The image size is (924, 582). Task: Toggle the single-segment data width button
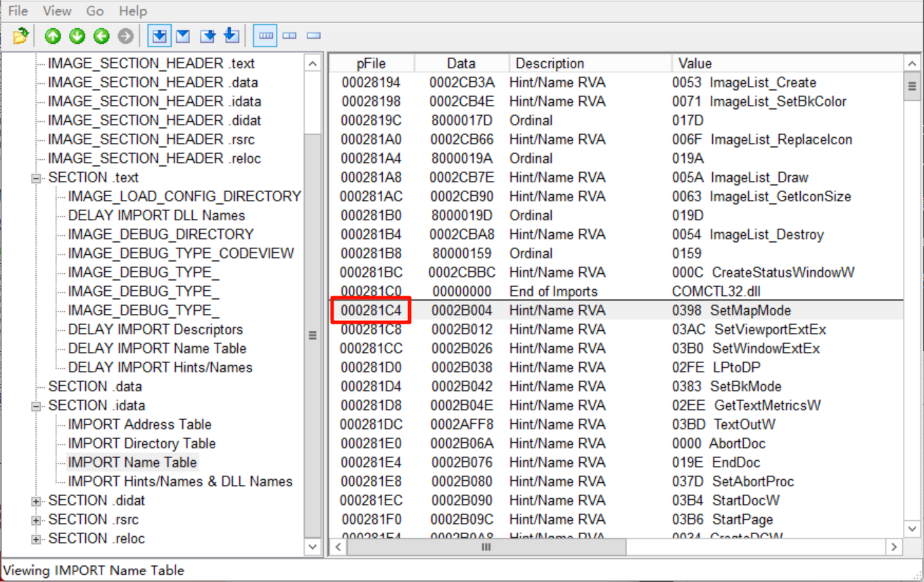[x=314, y=36]
